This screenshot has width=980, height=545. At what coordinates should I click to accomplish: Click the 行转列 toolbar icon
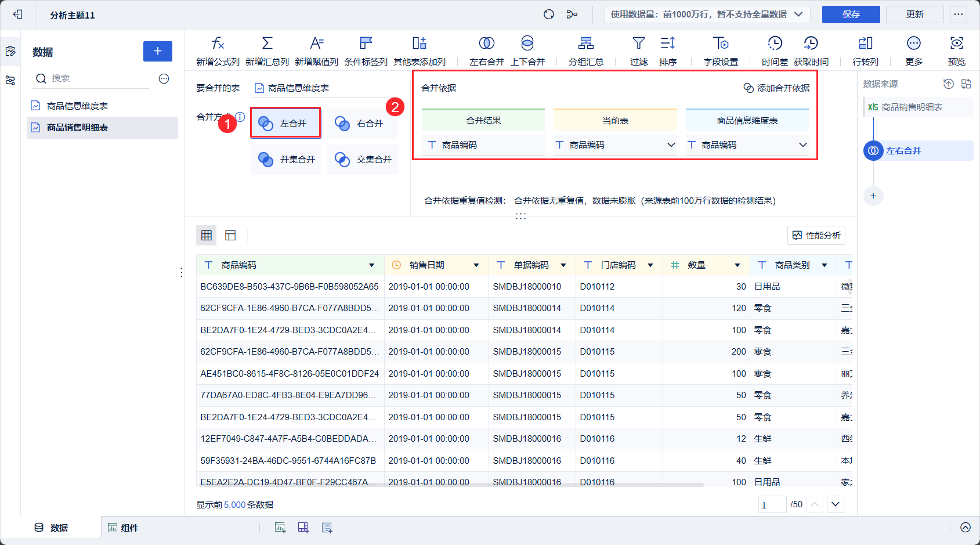point(865,44)
